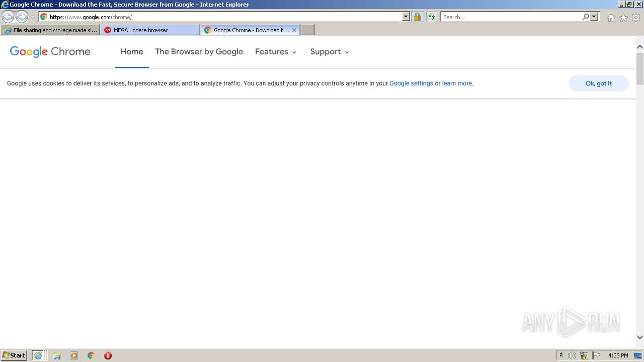This screenshot has height=362, width=644.
Task: Follow the learn more link
Action: tap(457, 83)
